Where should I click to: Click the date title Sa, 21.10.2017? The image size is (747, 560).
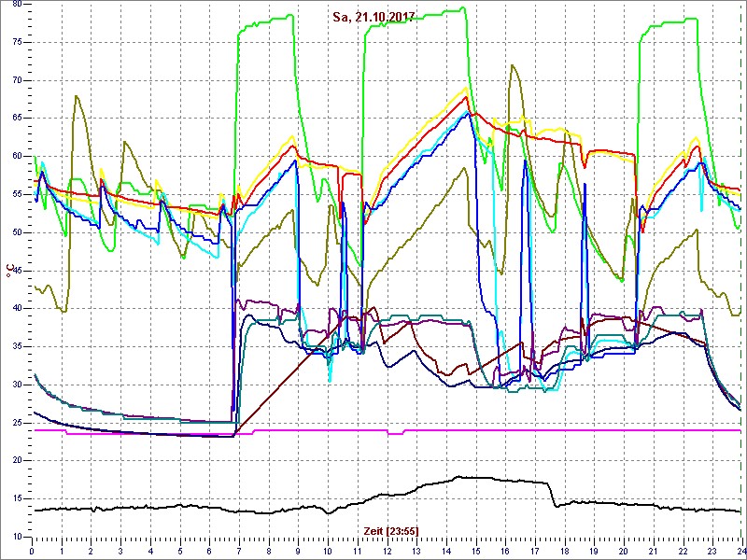[373, 17]
